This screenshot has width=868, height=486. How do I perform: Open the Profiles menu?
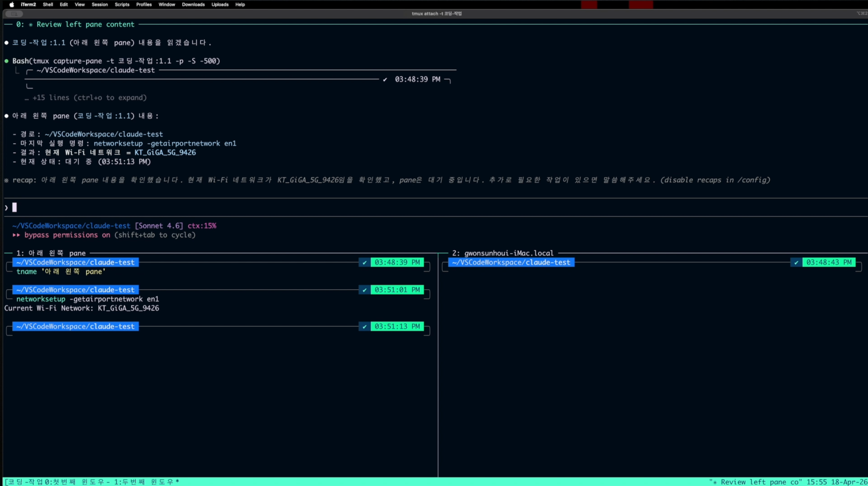(144, 4)
